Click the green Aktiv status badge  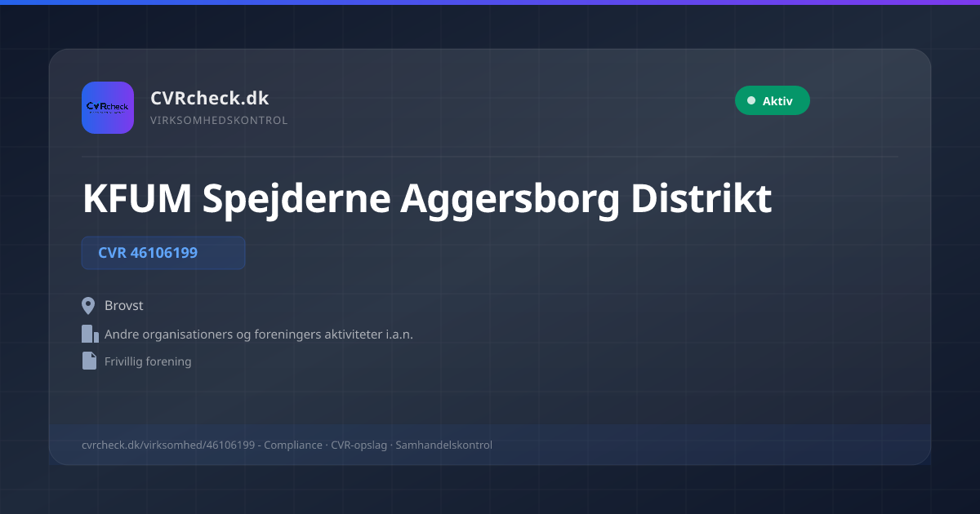coord(773,100)
